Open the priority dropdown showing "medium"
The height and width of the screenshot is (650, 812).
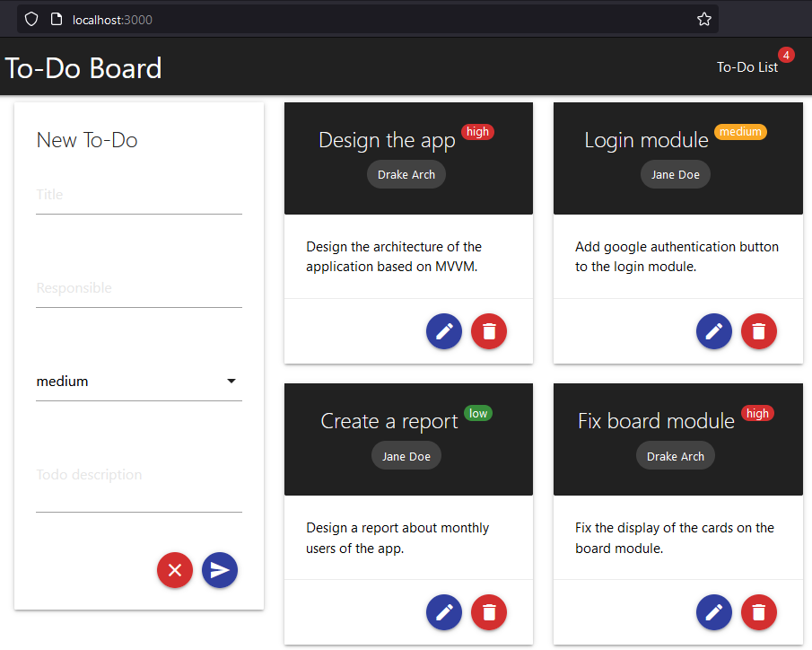coord(139,381)
